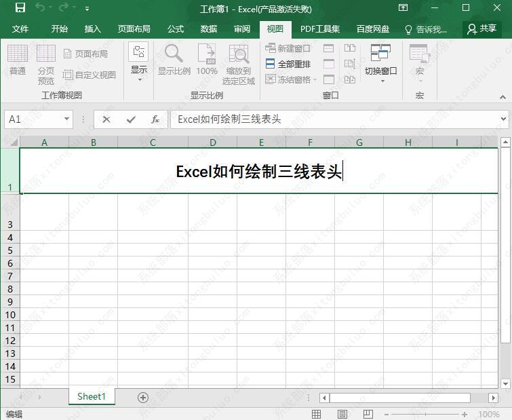
Task: Collapse the ribbon with the arrow icon
Action: point(503,98)
